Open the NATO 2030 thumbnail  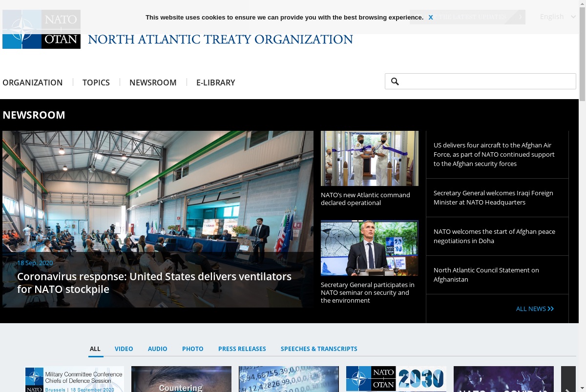click(396, 379)
